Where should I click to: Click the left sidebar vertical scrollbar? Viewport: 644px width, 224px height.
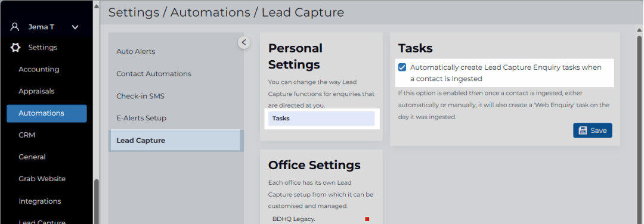pos(97,201)
